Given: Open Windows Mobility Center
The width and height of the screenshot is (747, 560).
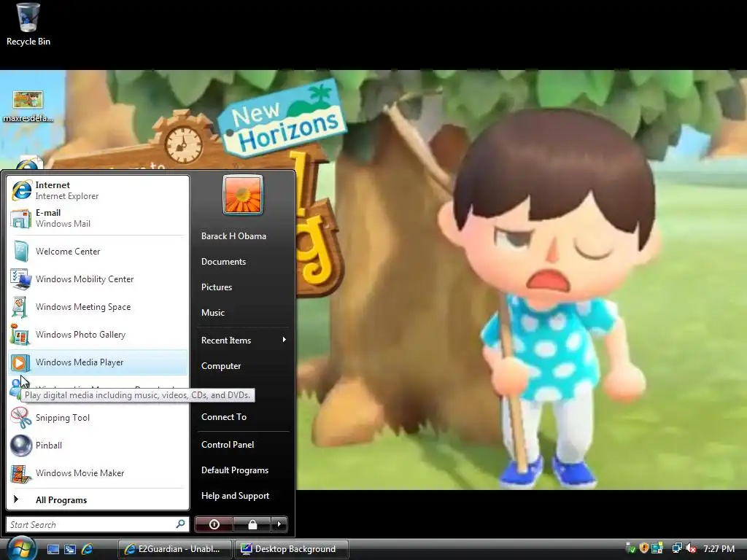Looking at the screenshot, I should click(98, 279).
